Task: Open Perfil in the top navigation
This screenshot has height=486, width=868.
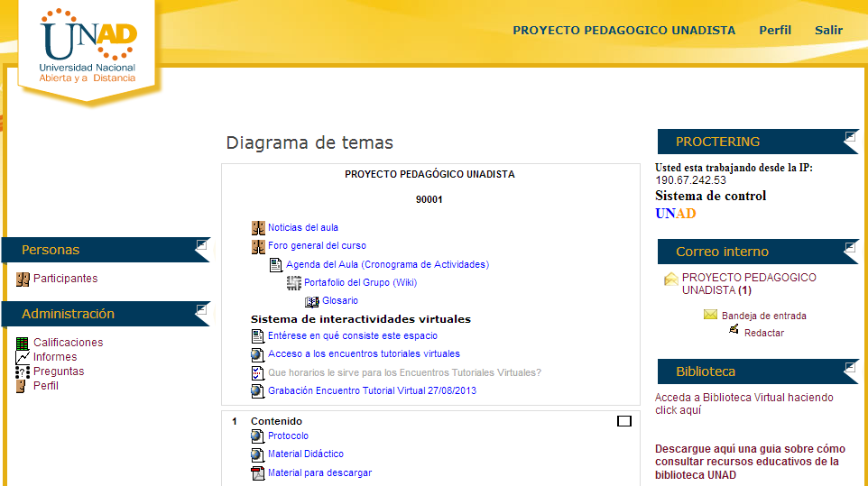Action: click(x=775, y=31)
